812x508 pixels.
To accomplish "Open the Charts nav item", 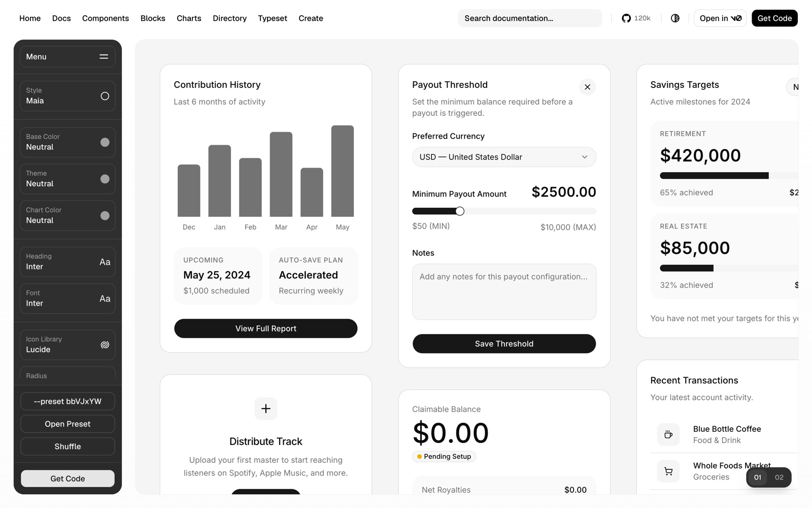I will [x=189, y=18].
